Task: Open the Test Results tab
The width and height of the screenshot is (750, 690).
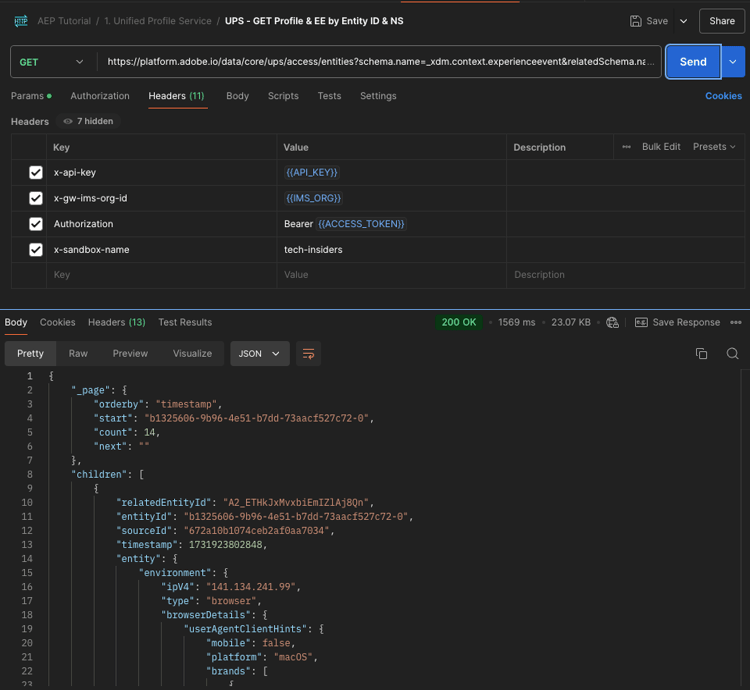Action: [185, 322]
